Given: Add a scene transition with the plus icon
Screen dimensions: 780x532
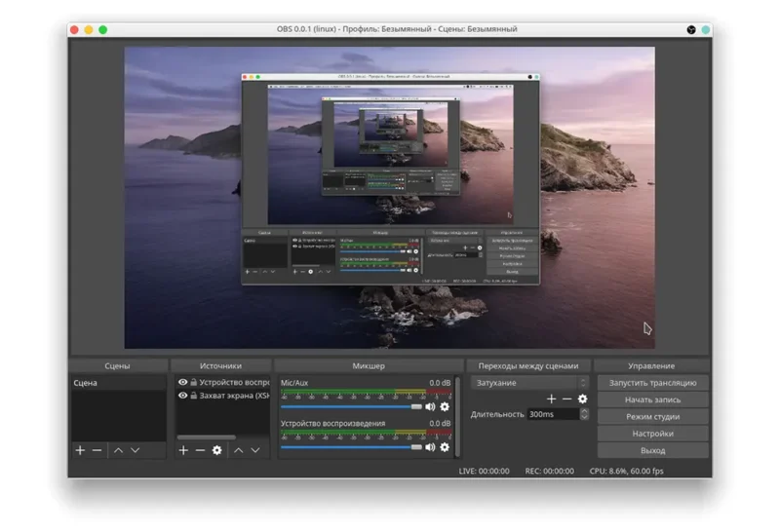Looking at the screenshot, I should pyautogui.click(x=551, y=399).
